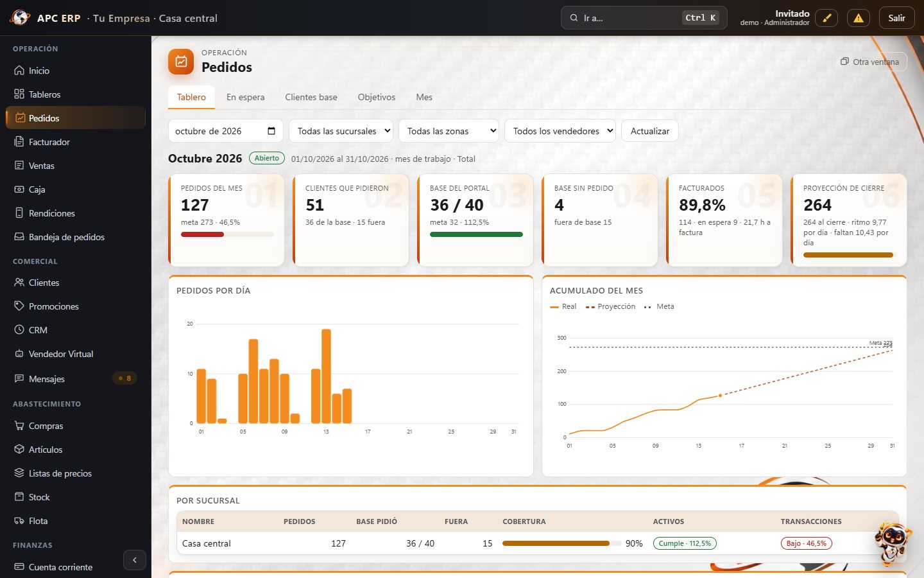Open Ventas section

point(76,166)
